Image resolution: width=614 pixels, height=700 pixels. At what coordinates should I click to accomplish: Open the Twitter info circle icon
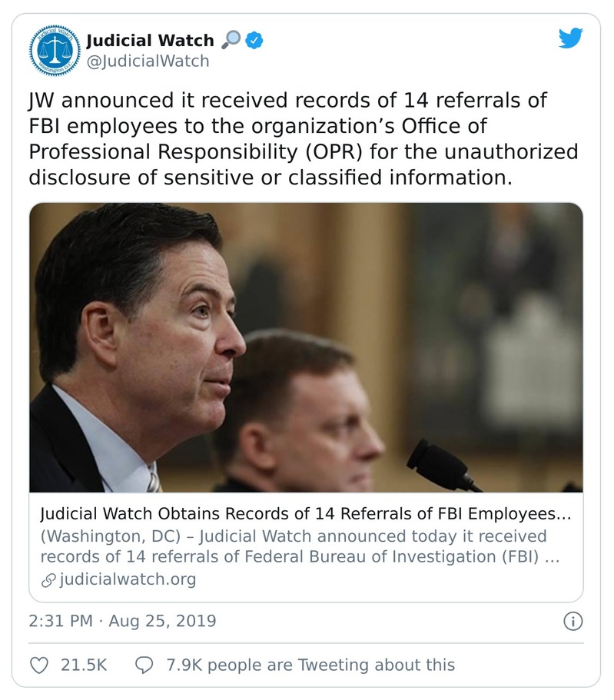573,621
